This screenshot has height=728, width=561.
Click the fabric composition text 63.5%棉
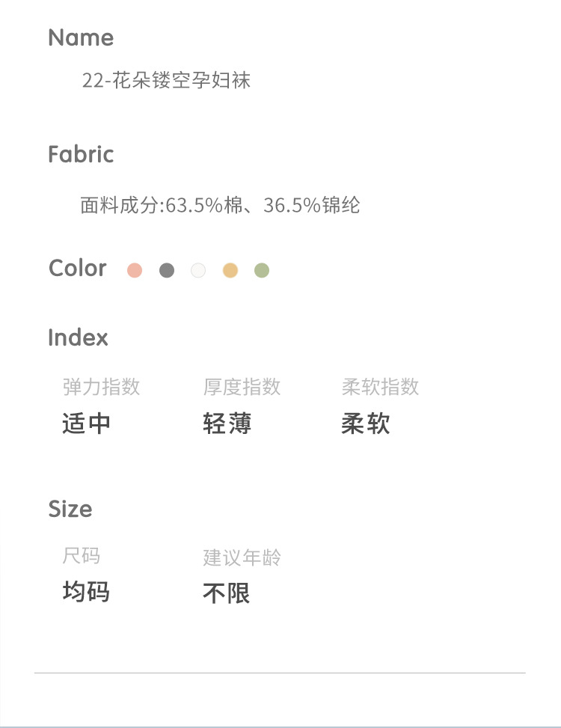[206, 205]
